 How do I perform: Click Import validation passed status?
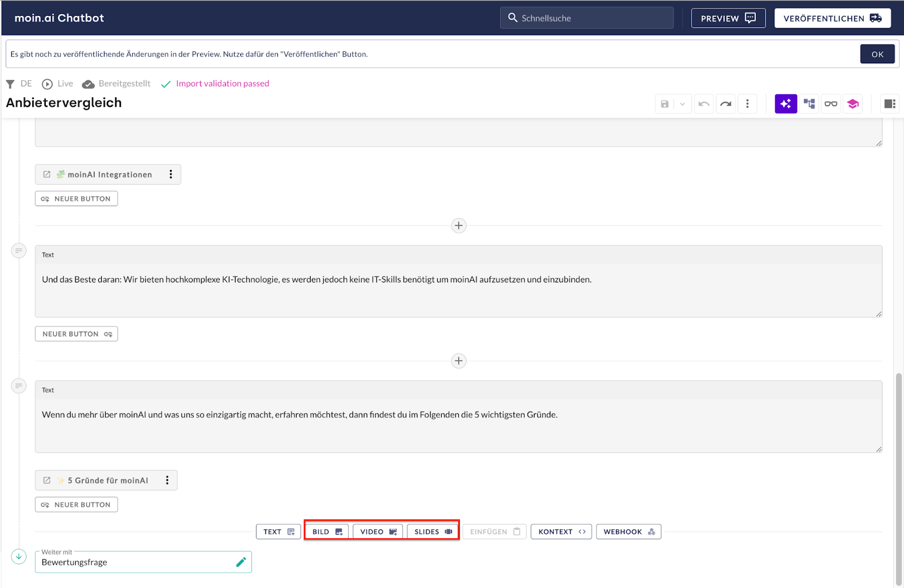222,84
